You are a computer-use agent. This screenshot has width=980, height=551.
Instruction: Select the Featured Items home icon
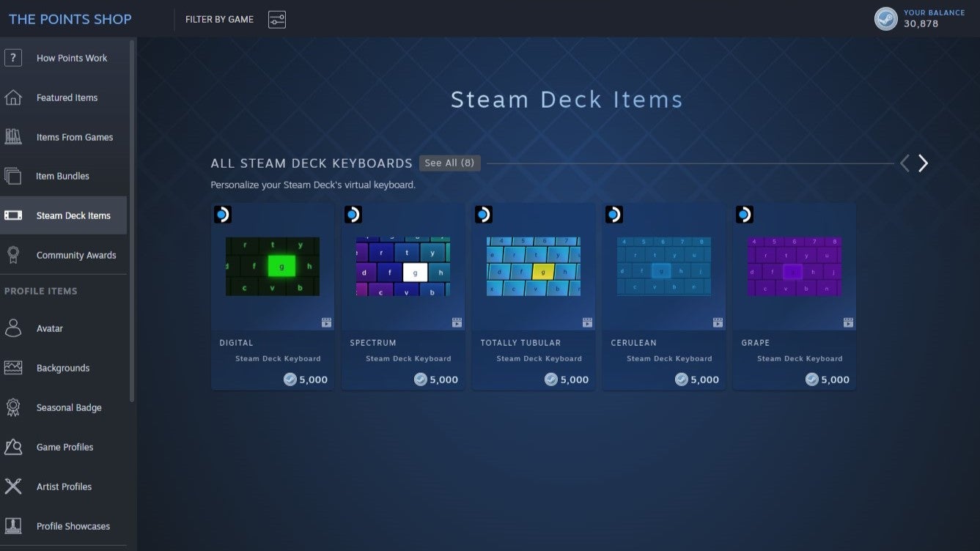[x=12, y=97]
